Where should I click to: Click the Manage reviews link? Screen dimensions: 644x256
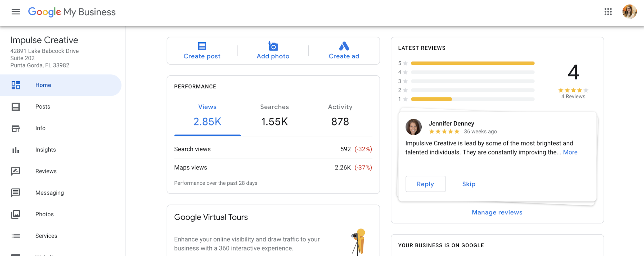(x=497, y=212)
